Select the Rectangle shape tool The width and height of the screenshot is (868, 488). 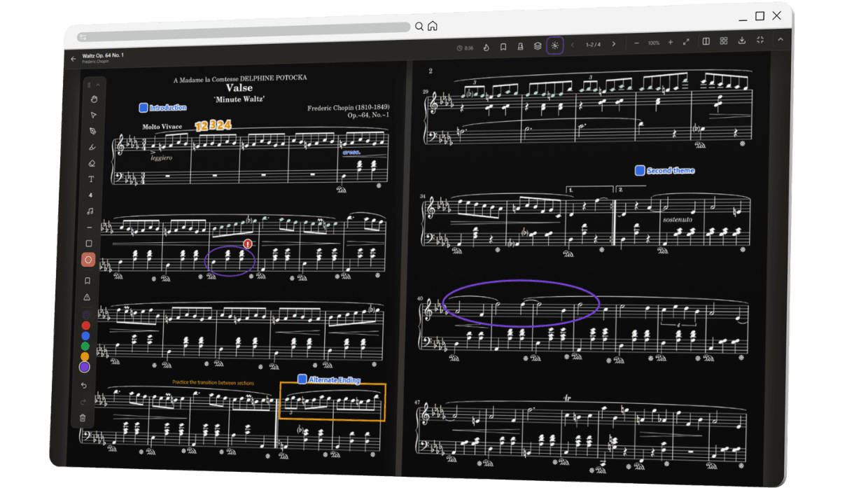click(89, 244)
